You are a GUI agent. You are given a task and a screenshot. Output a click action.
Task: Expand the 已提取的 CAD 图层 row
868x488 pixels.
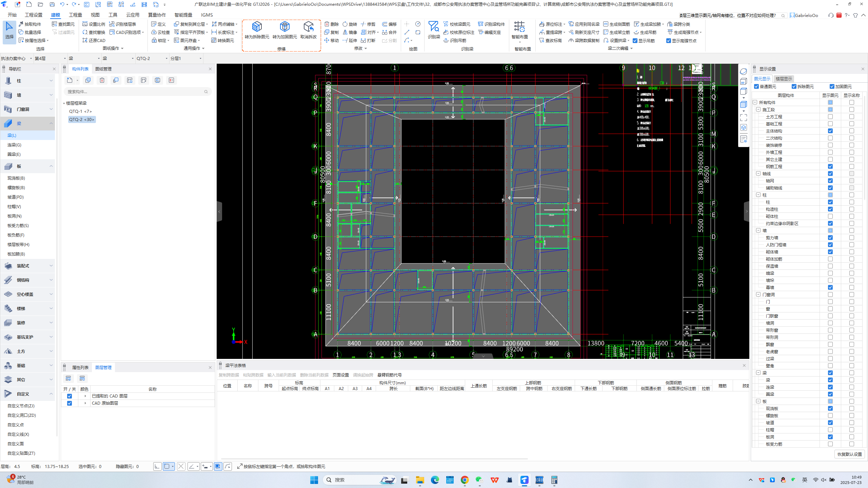point(85,396)
